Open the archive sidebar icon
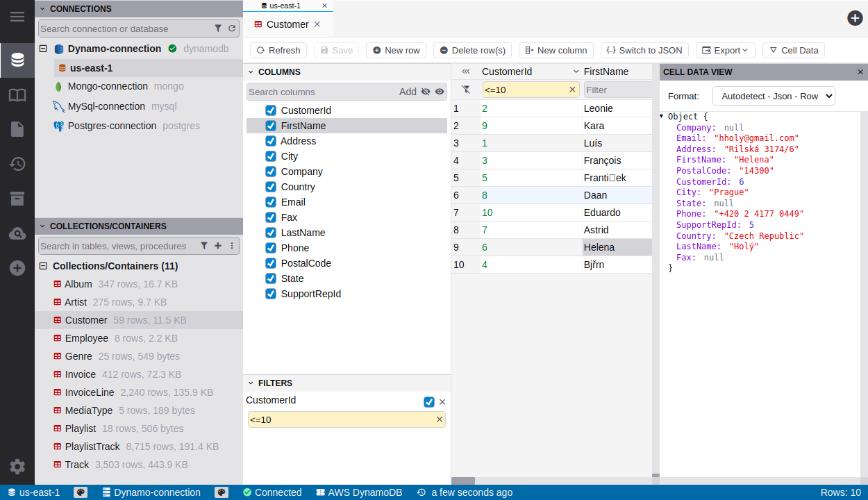This screenshot has height=500, width=868. click(x=17, y=199)
